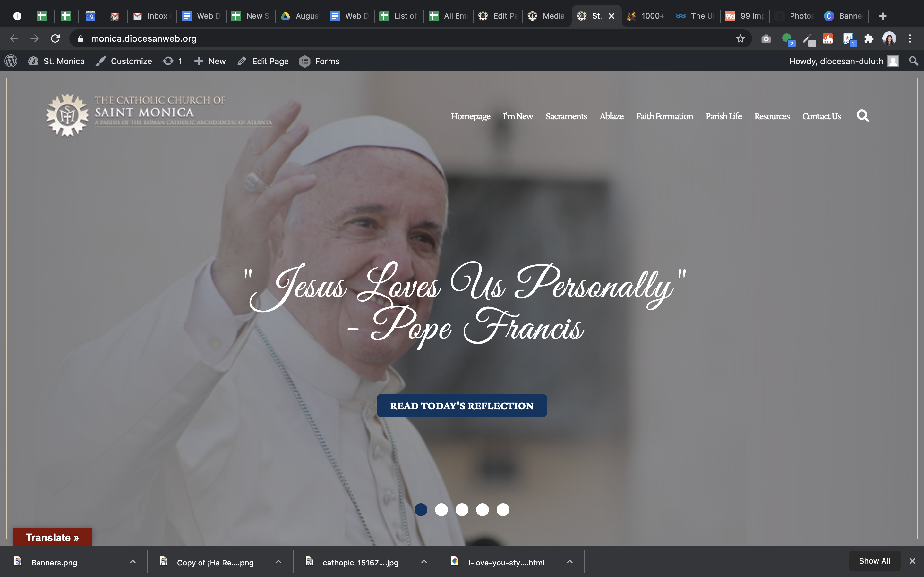The width and height of the screenshot is (924, 577).
Task: Switch to the Media browser tab
Action: point(547,16)
